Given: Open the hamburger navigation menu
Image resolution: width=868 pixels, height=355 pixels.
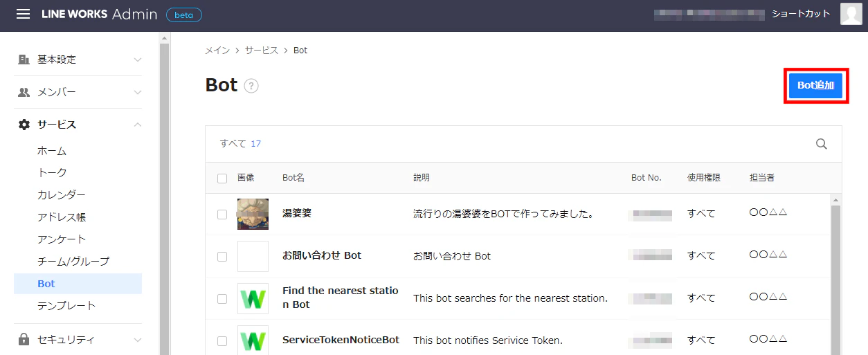Looking at the screenshot, I should (24, 15).
